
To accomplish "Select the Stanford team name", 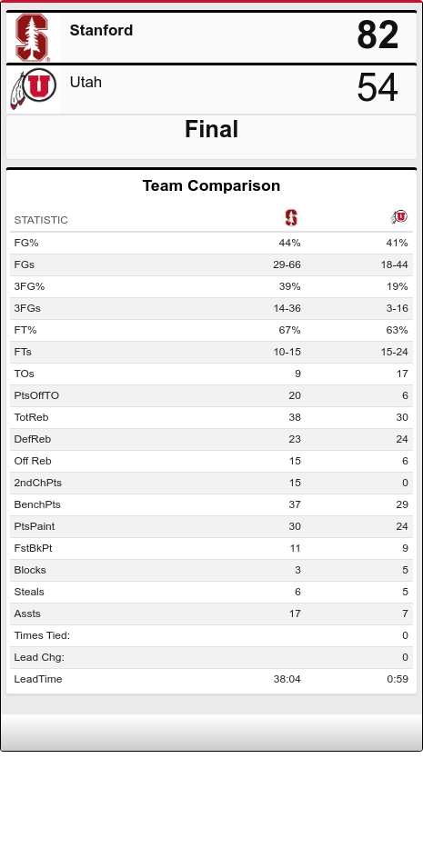I will 101,30.
